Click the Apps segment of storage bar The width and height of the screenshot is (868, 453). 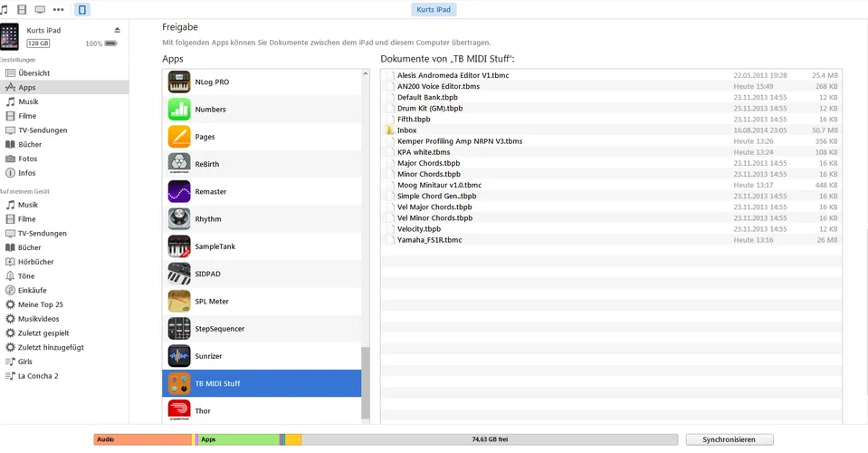[239, 439]
